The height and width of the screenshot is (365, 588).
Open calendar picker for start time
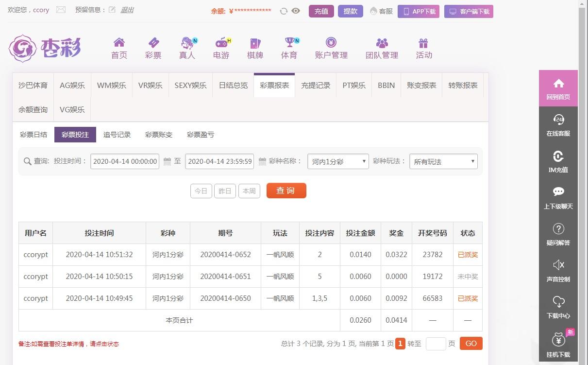point(167,161)
